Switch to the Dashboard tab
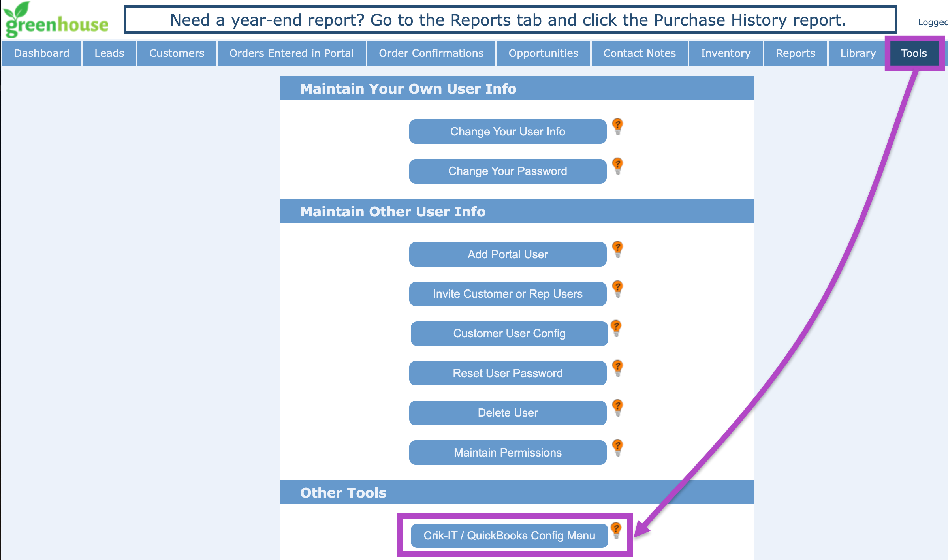Viewport: 948px width, 560px height. pyautogui.click(x=42, y=53)
